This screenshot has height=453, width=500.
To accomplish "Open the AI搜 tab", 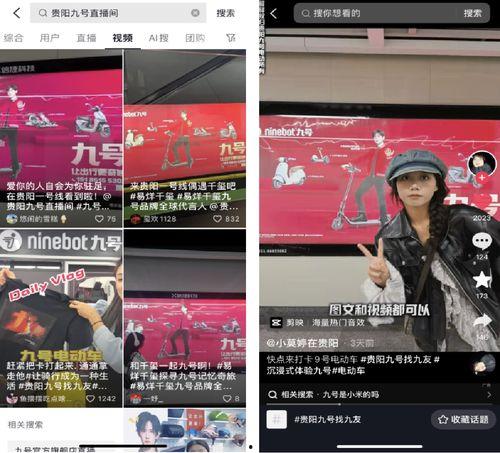I will click(x=158, y=38).
